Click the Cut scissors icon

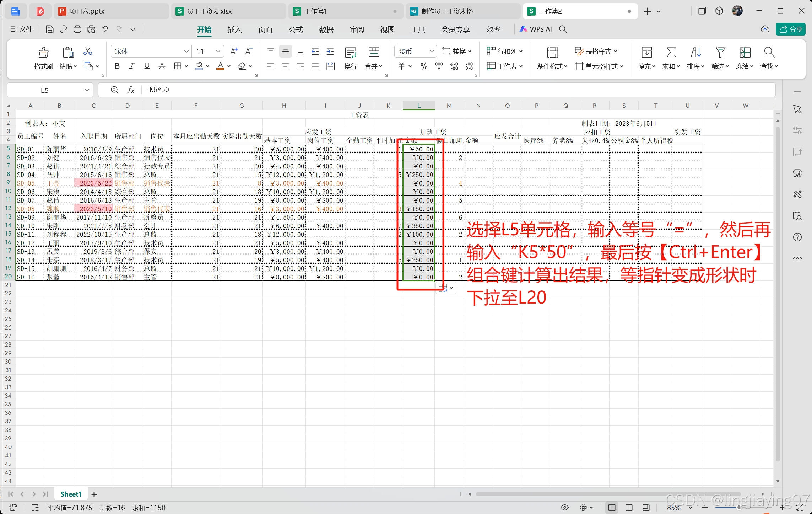[87, 52]
